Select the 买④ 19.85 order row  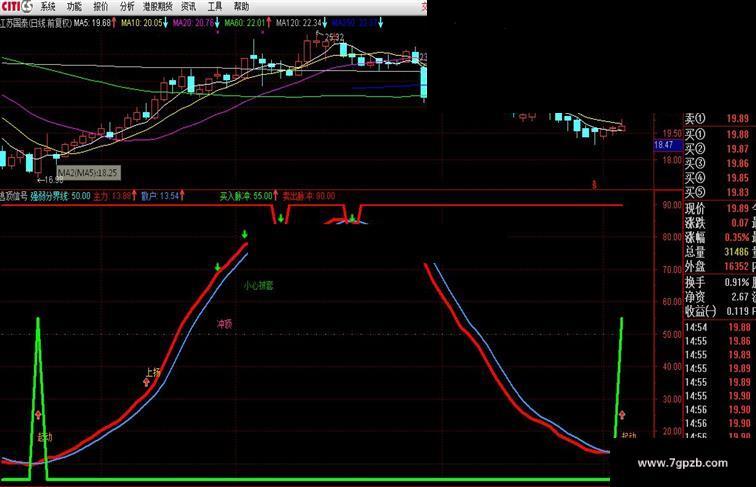[717, 177]
